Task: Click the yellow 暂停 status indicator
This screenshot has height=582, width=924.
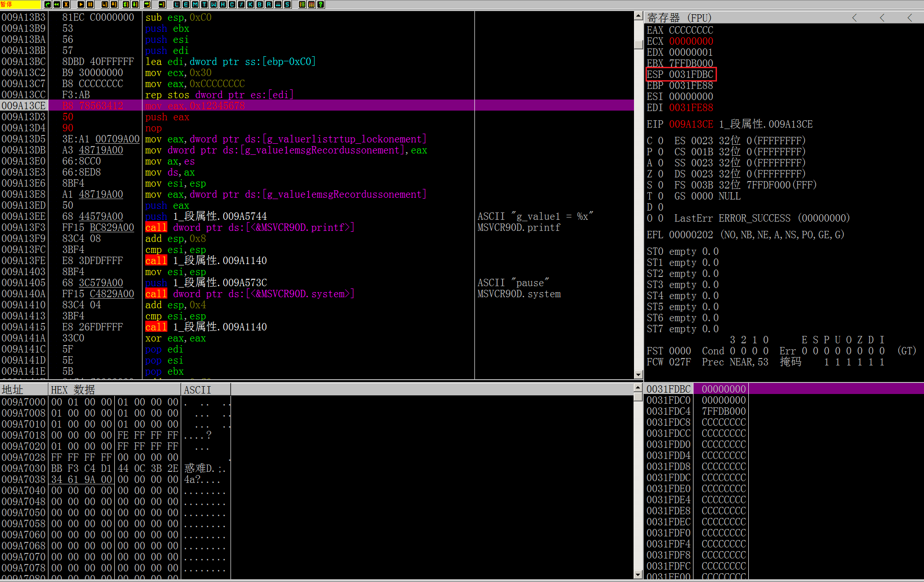Action: point(20,5)
